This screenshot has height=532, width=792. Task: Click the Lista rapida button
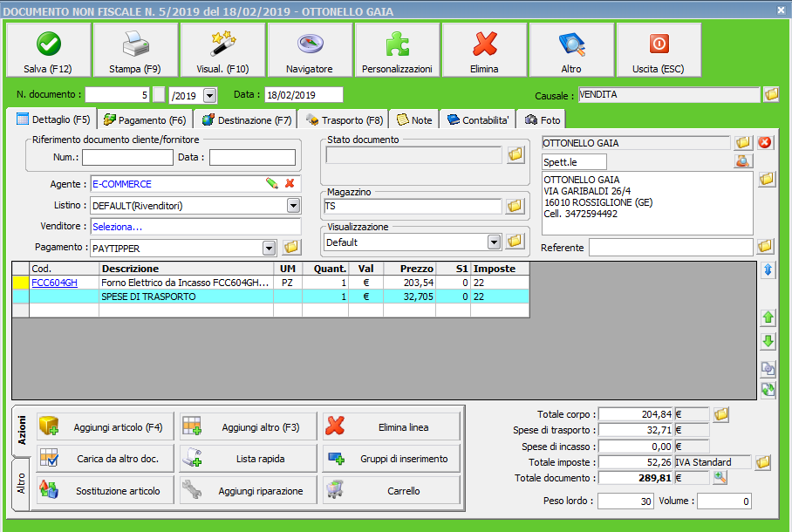(249, 458)
